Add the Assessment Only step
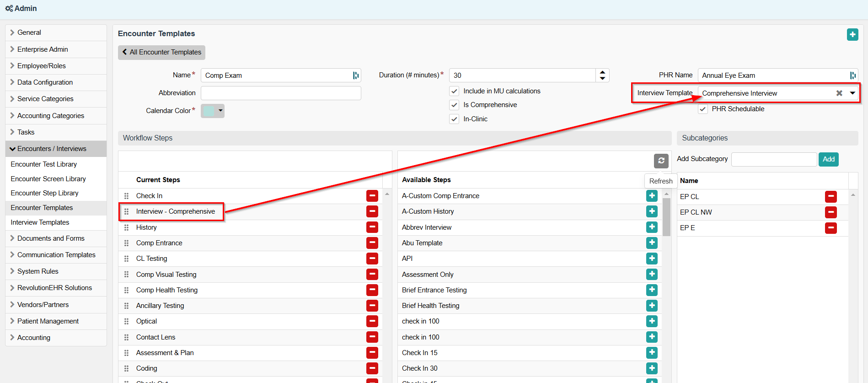 pyautogui.click(x=652, y=275)
